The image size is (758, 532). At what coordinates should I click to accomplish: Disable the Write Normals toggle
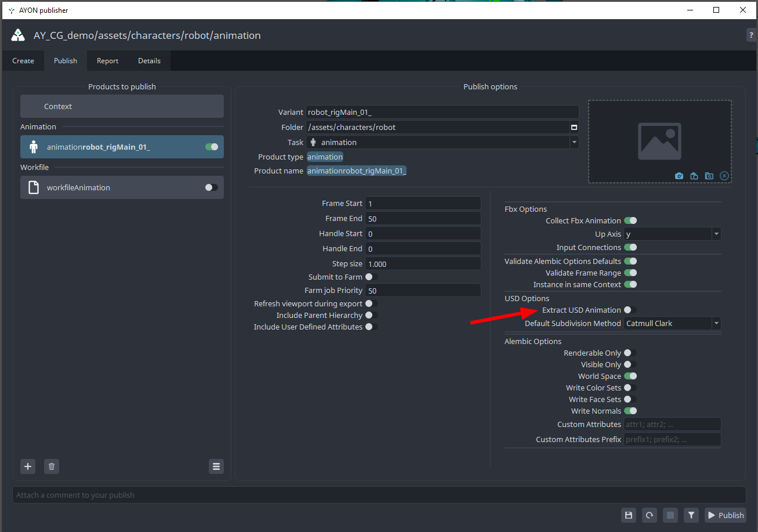(x=630, y=411)
